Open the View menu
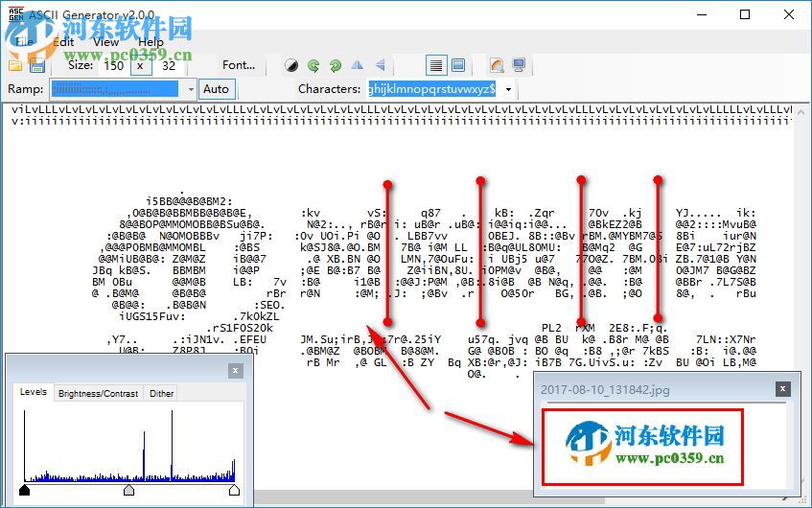 tap(105, 42)
